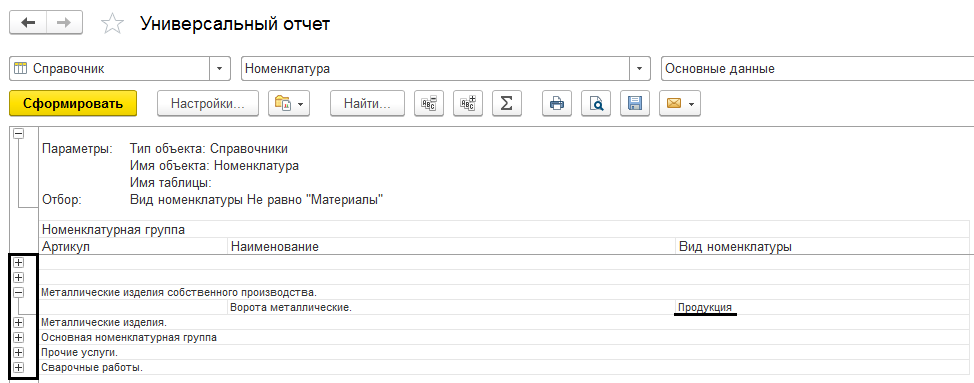
Task: Open the Справочник type dropdown arrow
Action: pos(220,69)
